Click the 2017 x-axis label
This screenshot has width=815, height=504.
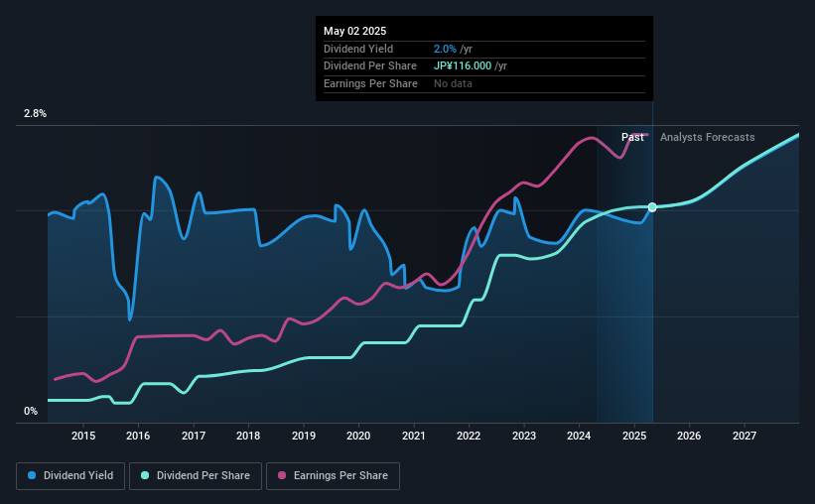coord(194,436)
